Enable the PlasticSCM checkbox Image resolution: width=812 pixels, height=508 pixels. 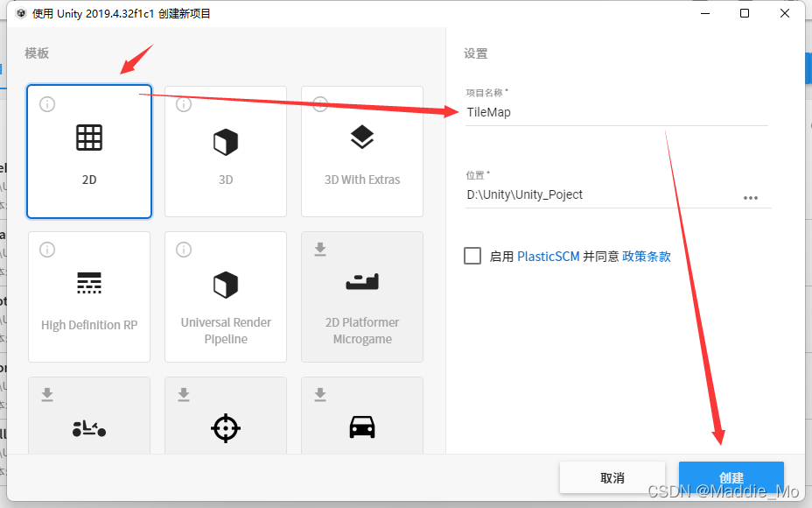[472, 256]
